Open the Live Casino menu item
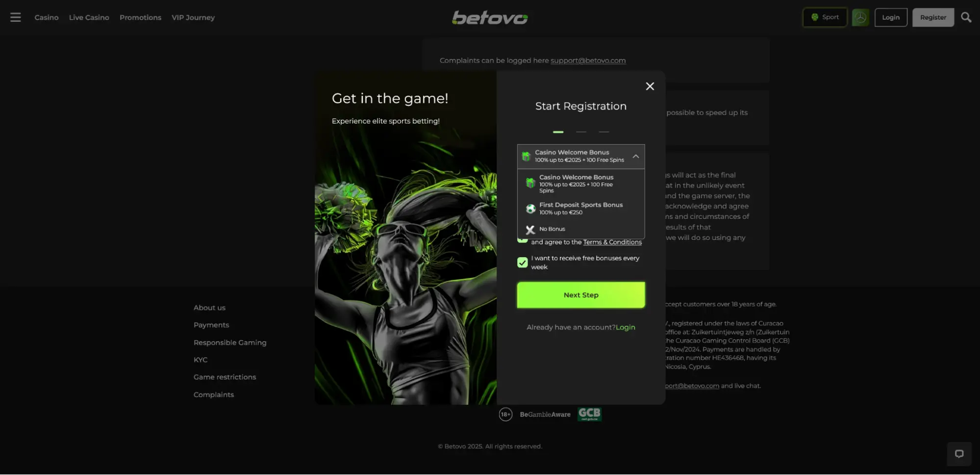 tap(89, 18)
